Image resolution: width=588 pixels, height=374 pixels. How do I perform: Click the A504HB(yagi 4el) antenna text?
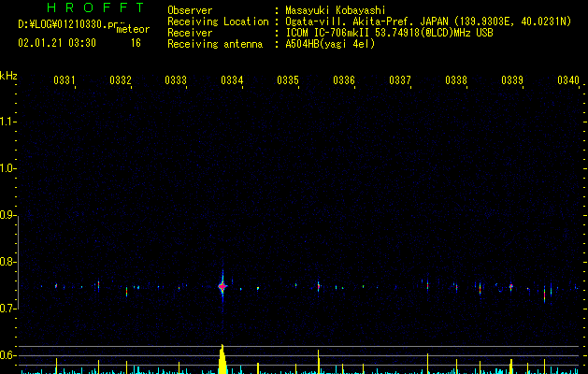[330, 44]
